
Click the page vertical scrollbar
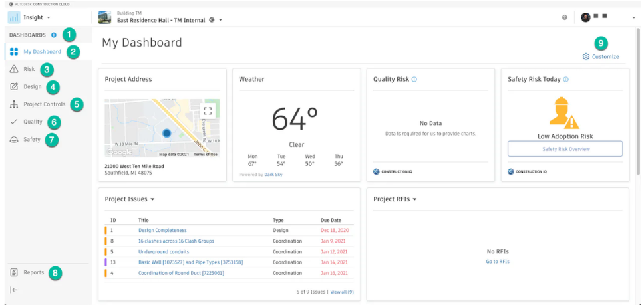[x=637, y=101]
